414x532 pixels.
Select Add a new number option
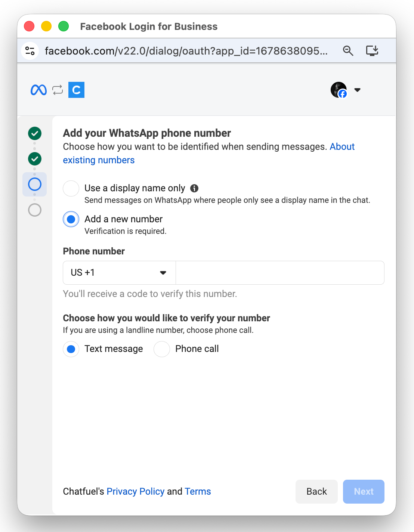71,219
